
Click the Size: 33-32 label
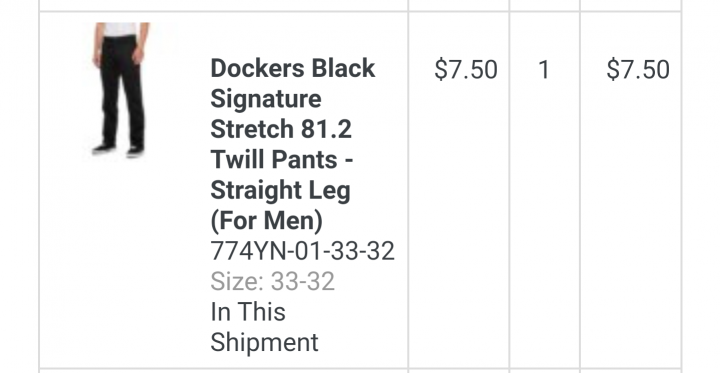coord(272,281)
